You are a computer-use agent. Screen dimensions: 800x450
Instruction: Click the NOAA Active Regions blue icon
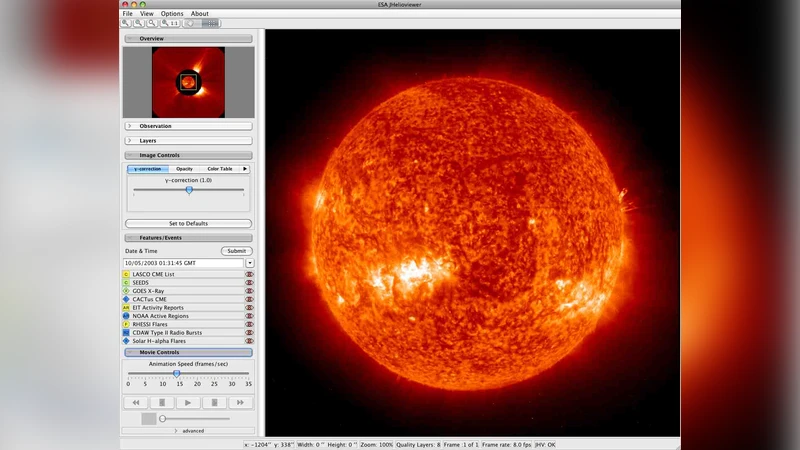click(x=126, y=316)
